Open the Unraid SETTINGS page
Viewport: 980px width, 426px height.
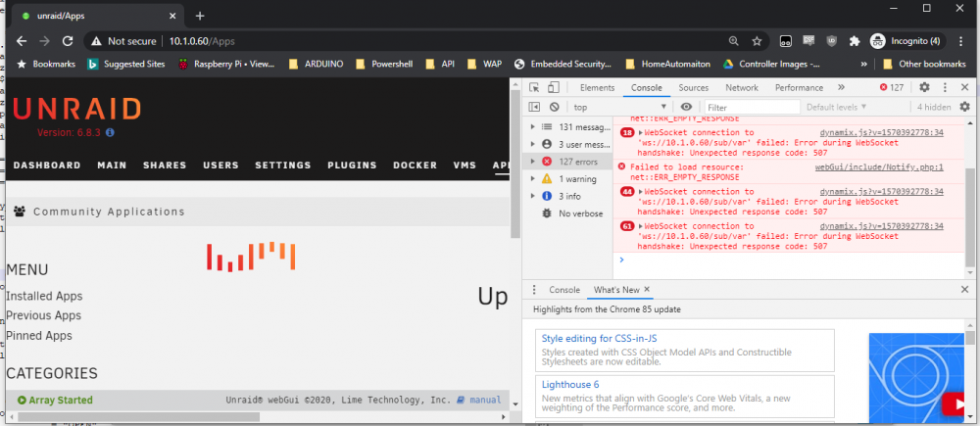[282, 166]
